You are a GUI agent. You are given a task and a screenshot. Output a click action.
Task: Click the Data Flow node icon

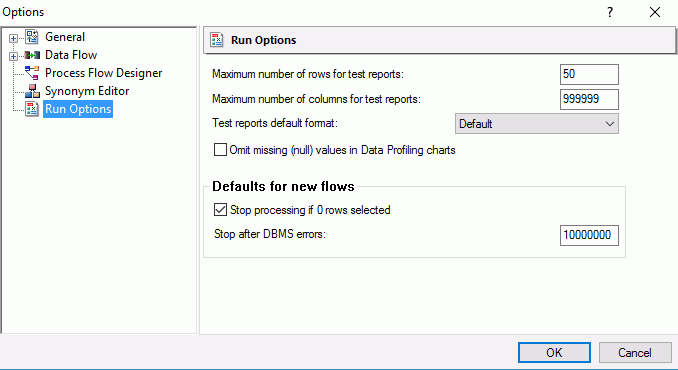click(32, 55)
